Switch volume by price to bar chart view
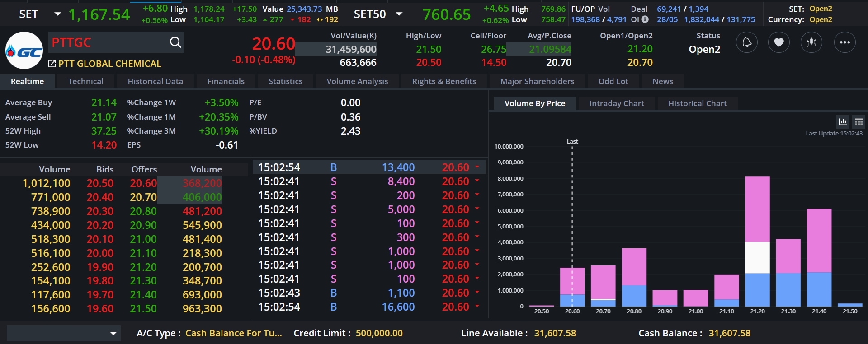 pos(843,122)
